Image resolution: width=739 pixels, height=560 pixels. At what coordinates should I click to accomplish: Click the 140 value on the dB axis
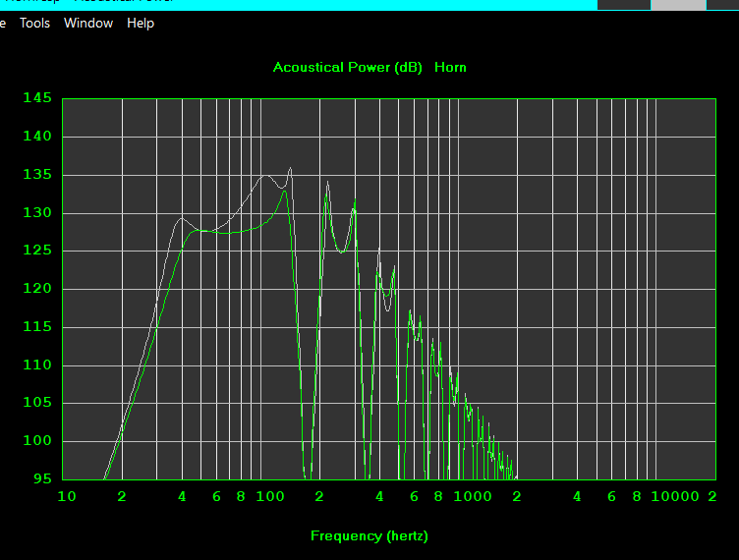pyautogui.click(x=37, y=137)
